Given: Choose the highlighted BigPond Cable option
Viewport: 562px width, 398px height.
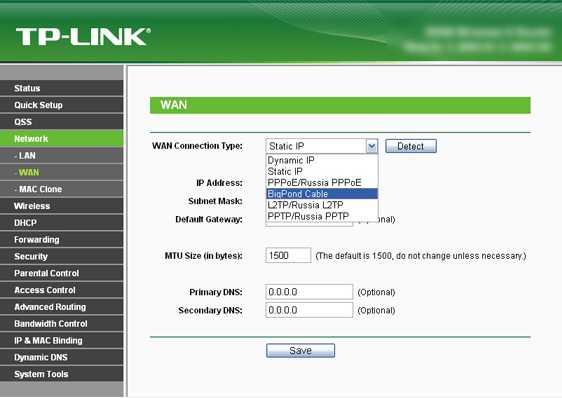Looking at the screenshot, I should click(x=322, y=194).
